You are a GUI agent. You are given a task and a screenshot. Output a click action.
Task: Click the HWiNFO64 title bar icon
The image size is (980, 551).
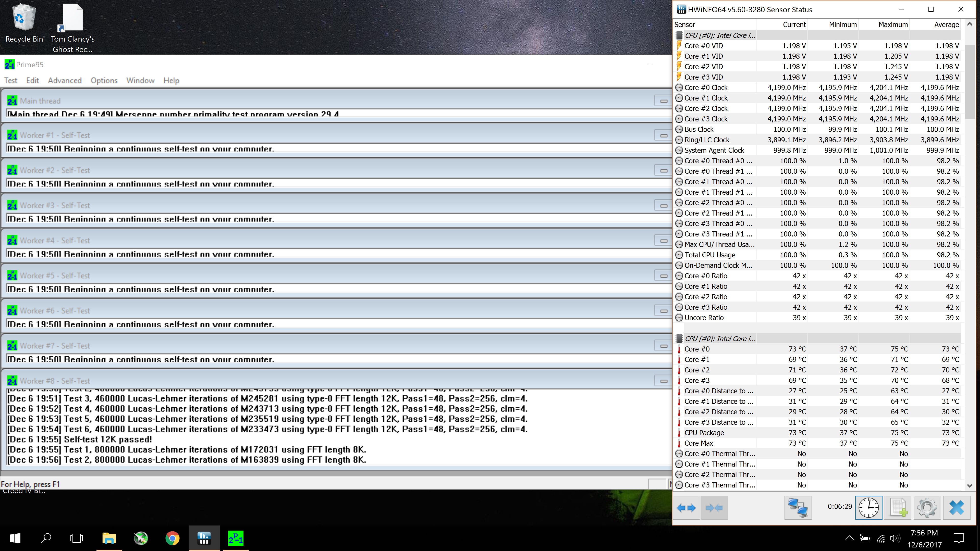pos(681,9)
